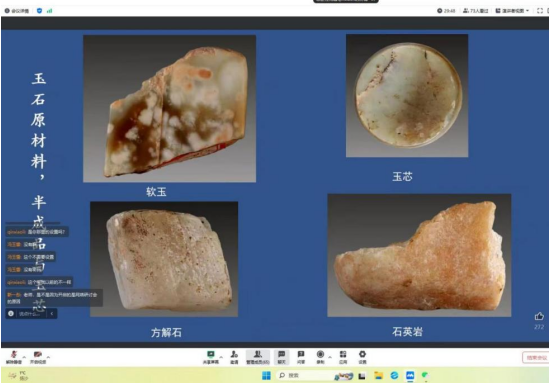This screenshot has width=549, height=383.
Task: Click the thumbs-up like icon
Action: 539,316
